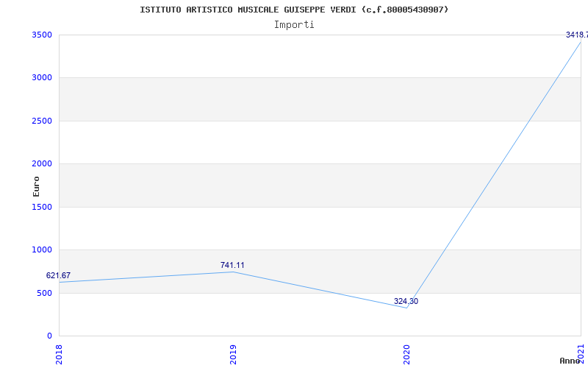
Task: Click the Importi subtitle
Action: point(294,25)
